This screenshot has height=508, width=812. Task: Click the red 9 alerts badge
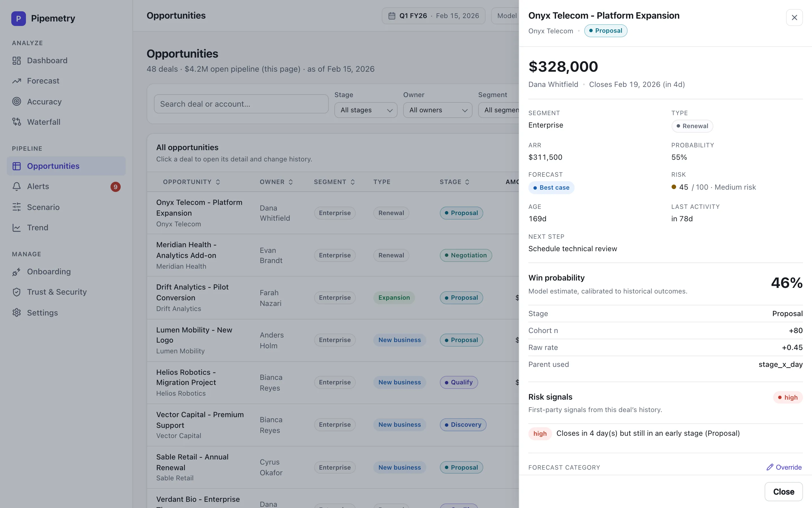(x=115, y=187)
